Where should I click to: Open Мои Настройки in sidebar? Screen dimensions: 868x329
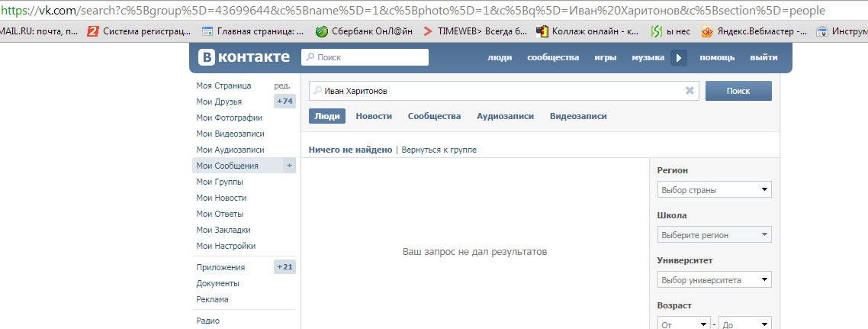coord(226,246)
